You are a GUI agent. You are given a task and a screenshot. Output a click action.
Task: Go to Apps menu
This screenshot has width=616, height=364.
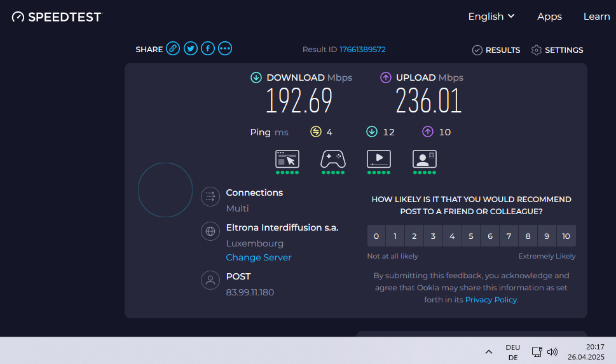549,17
